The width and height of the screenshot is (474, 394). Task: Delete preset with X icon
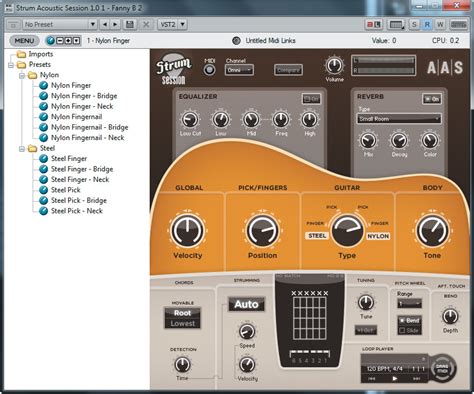click(x=146, y=24)
